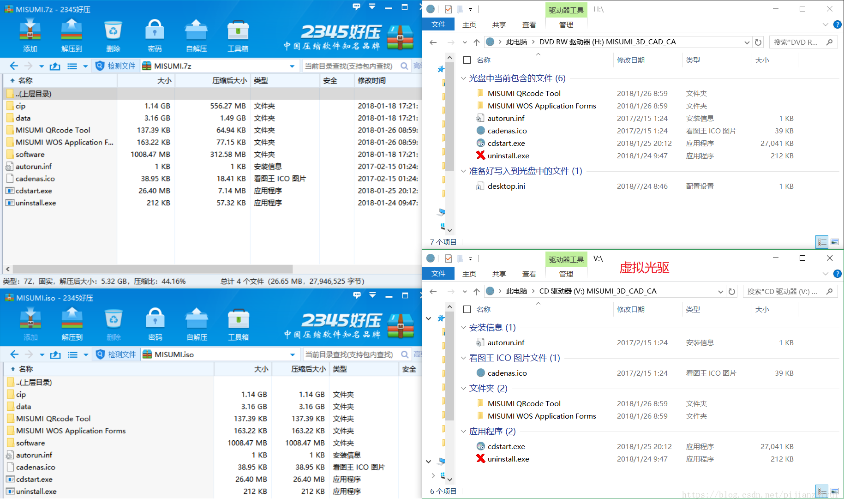This screenshot has width=844, height=504.
Task: Collapse 光盘中当前包含的文件 group
Action: point(463,78)
